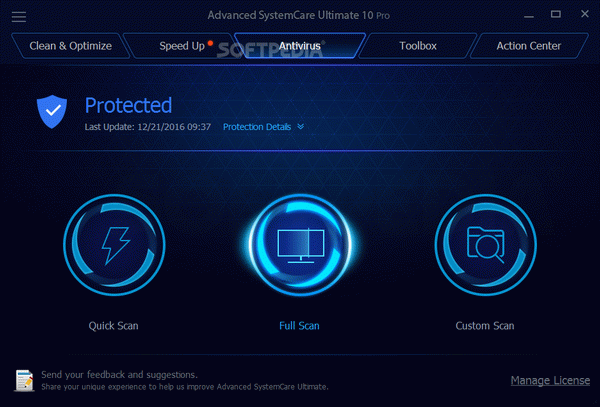Launch Full Scan using monitor icon
Screen dimensions: 600x407
click(x=300, y=245)
